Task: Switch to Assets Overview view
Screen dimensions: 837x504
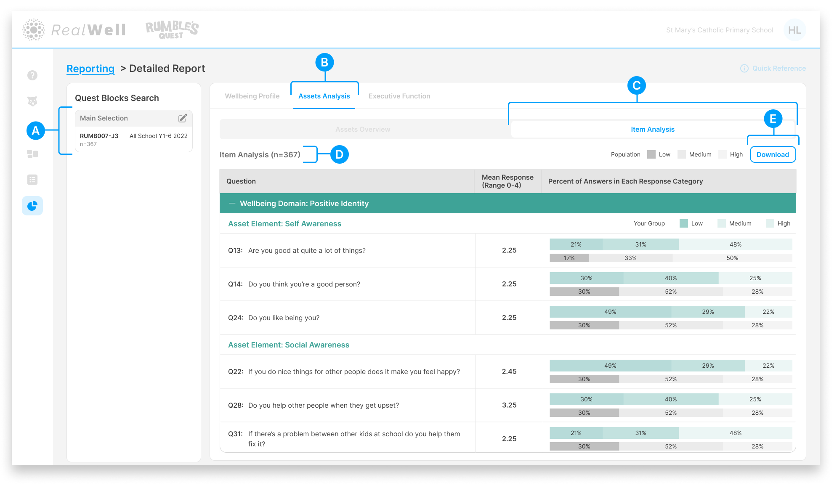Action: tap(363, 130)
